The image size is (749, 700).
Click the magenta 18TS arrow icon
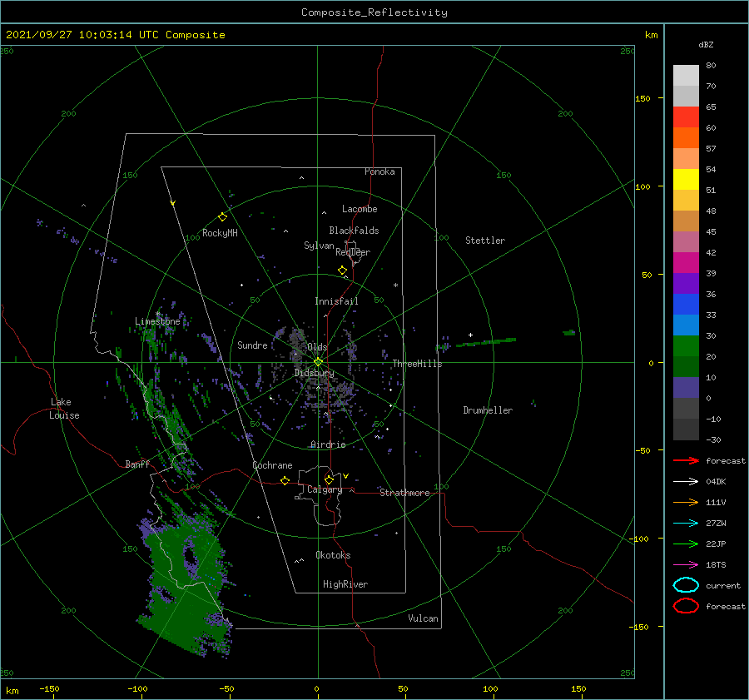coord(686,564)
